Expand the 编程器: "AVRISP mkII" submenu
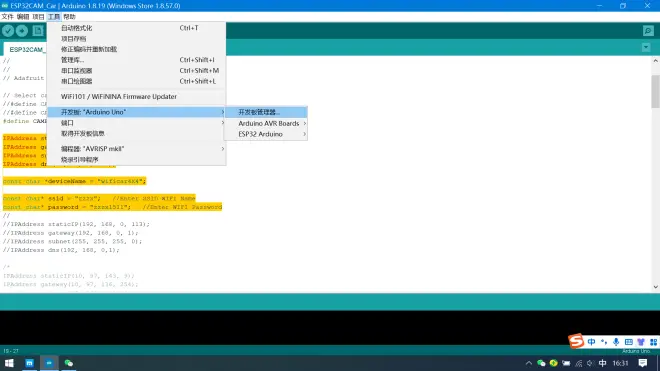Viewport: 660px width, 371px height. [136, 149]
